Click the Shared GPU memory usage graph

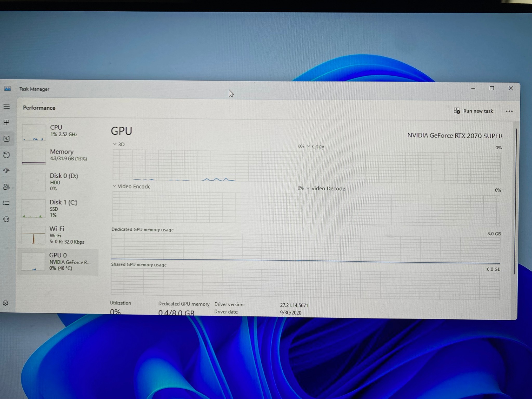pos(305,284)
